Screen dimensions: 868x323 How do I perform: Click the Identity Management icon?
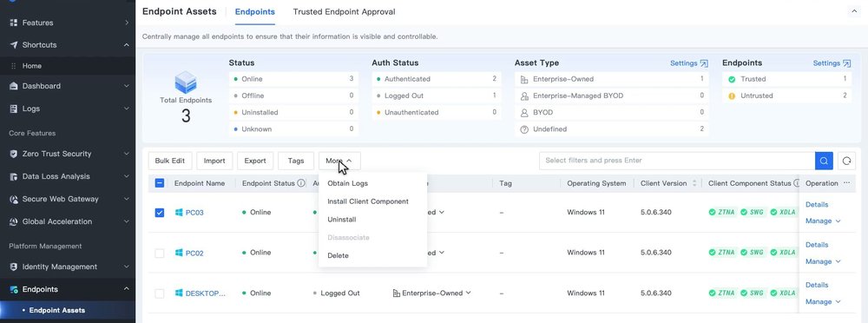(14, 267)
